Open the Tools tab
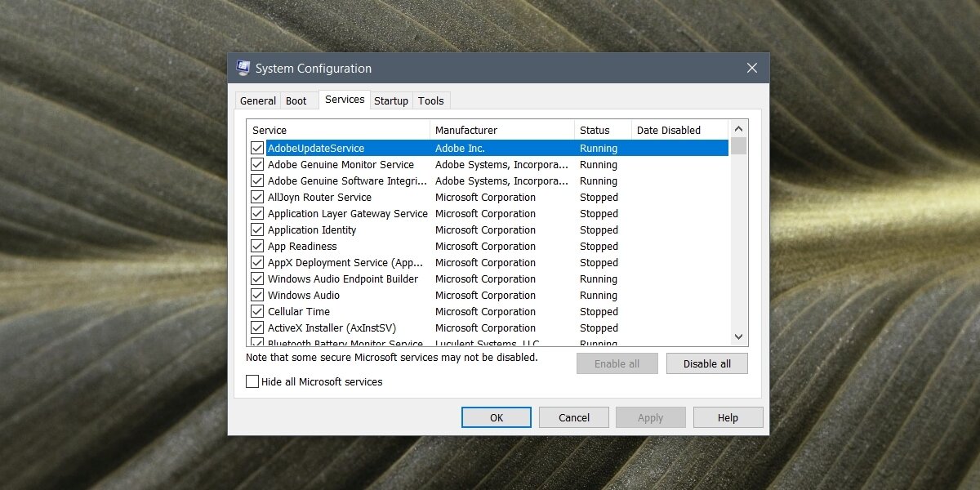This screenshot has height=490, width=980. click(x=431, y=100)
